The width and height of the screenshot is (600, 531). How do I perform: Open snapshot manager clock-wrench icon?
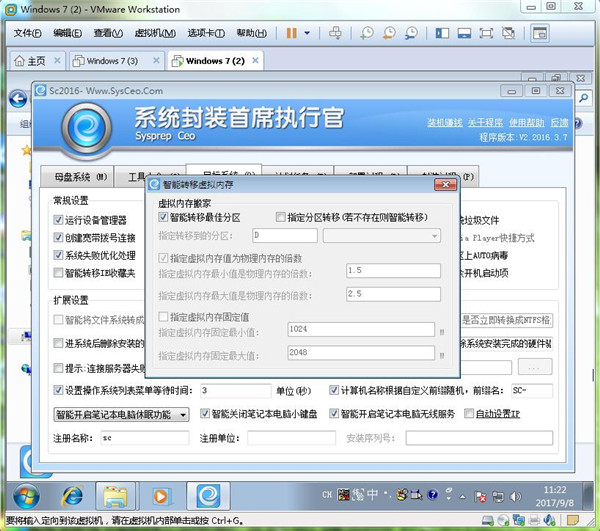(x=411, y=33)
